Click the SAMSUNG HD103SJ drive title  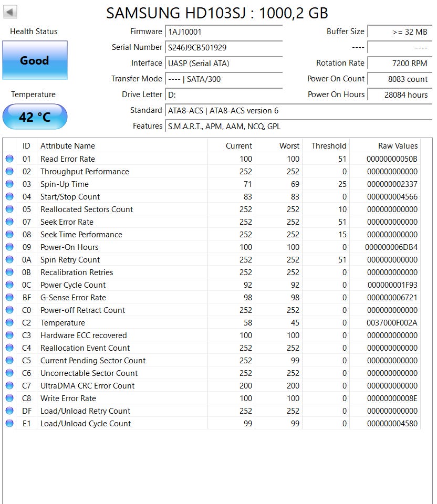pyautogui.click(x=217, y=13)
